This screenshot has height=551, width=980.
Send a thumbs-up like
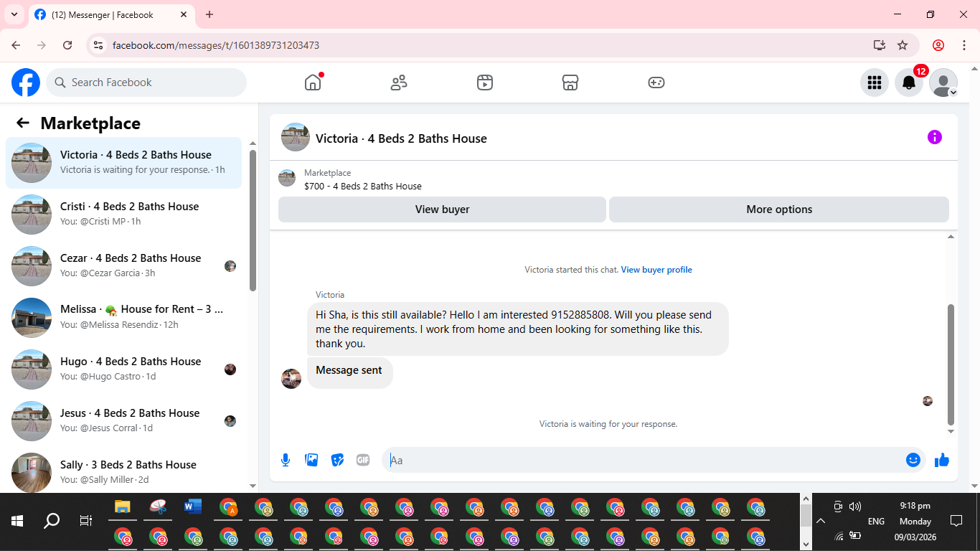(942, 460)
